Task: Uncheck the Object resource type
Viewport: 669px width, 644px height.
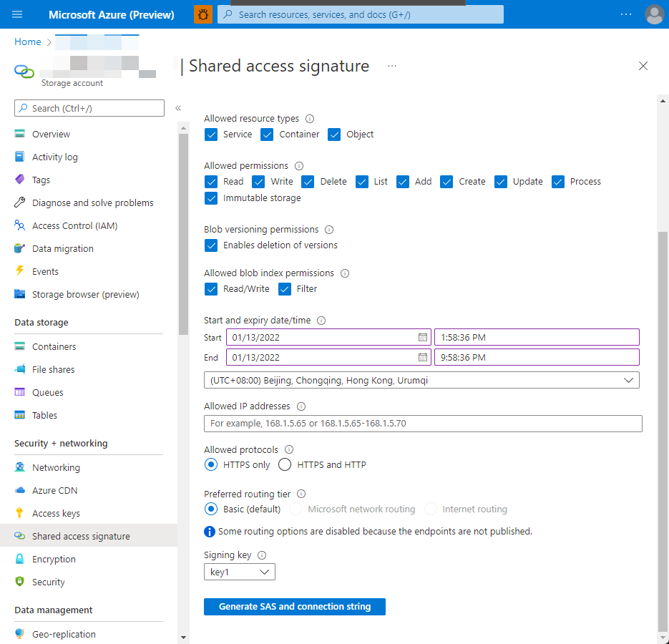Action: click(334, 135)
